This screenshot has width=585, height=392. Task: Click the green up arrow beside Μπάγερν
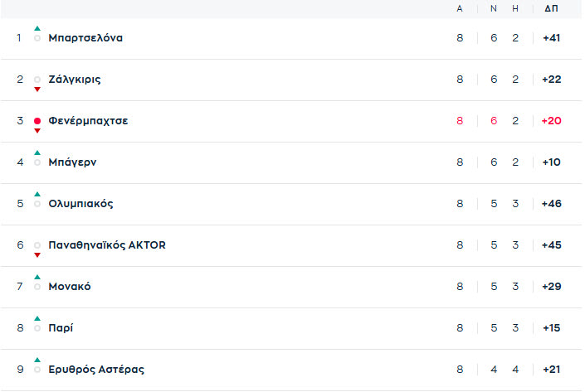coord(37,153)
